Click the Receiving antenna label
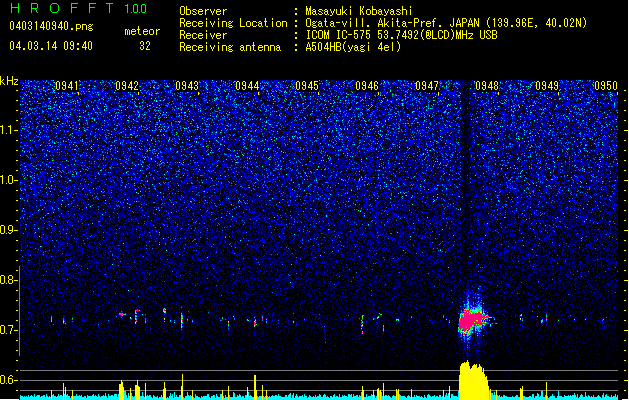This screenshot has height=400, width=629. pos(230,47)
